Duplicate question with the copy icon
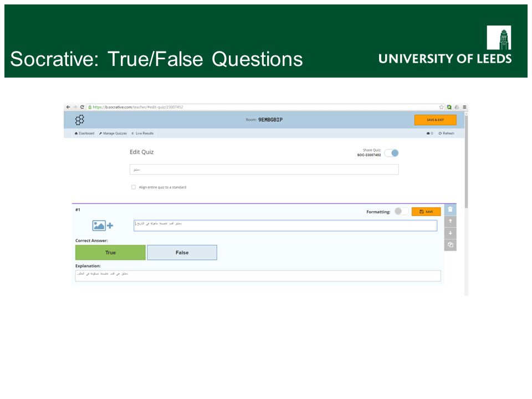The height and width of the screenshot is (399, 532). (450, 244)
